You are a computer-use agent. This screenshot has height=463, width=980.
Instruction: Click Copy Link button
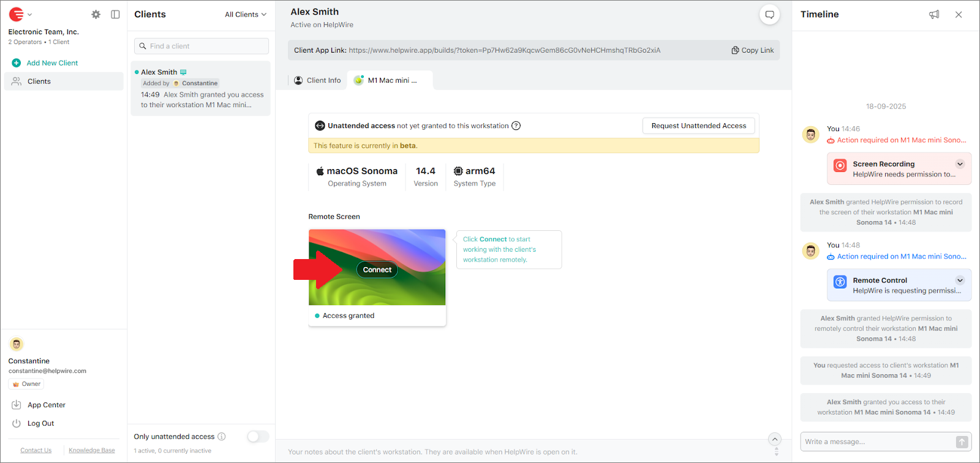753,50
